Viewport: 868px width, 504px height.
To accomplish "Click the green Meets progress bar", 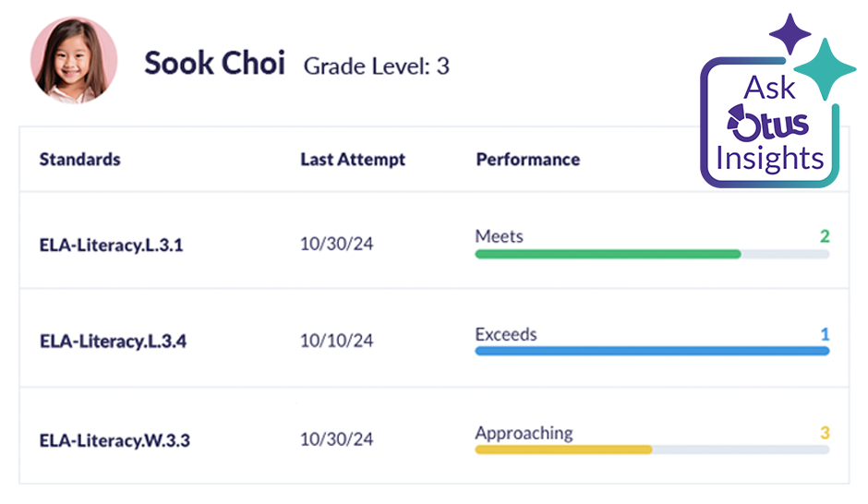I will [608, 254].
